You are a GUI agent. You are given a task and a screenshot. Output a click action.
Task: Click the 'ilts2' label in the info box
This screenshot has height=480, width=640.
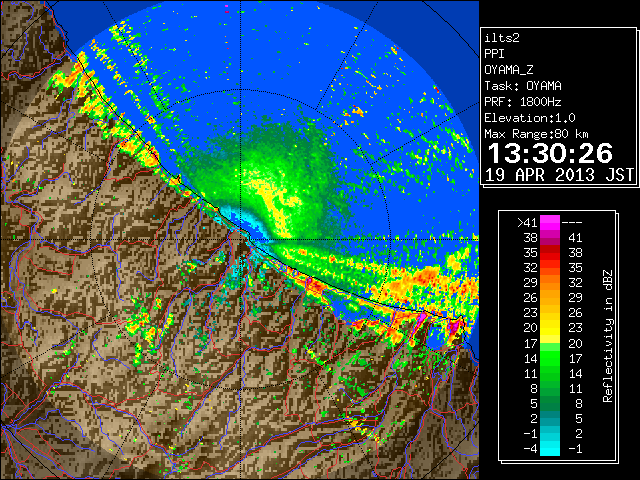coord(502,38)
